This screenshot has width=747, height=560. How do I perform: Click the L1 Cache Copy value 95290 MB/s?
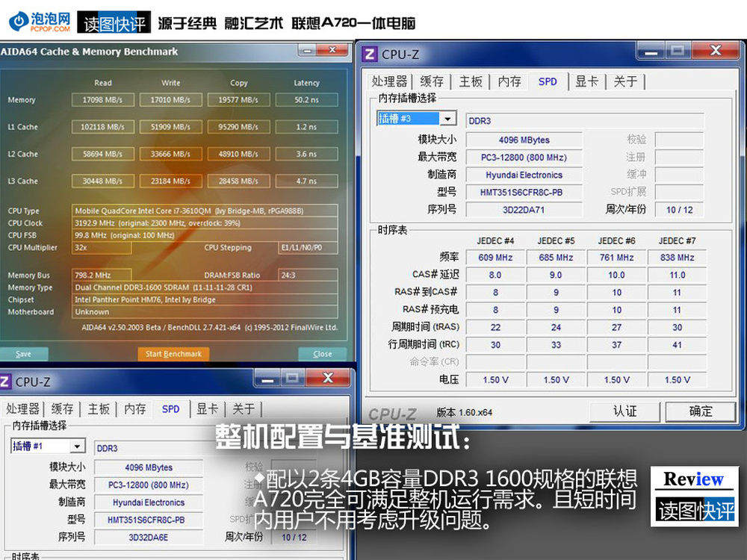coord(238,127)
